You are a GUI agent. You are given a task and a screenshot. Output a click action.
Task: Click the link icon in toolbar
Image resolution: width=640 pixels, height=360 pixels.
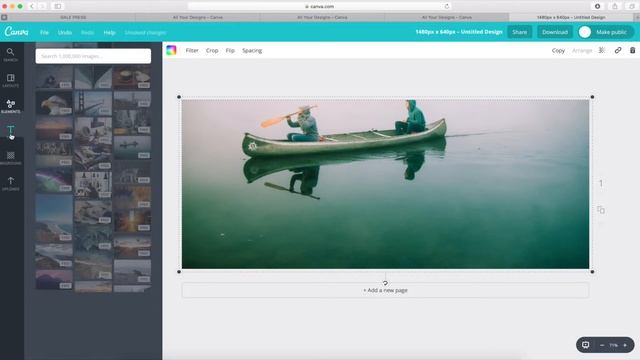(x=618, y=50)
